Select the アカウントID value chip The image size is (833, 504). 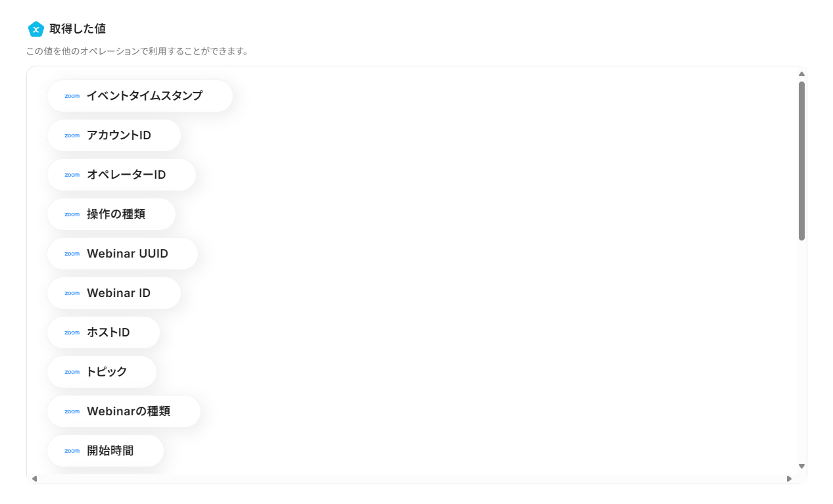click(114, 135)
